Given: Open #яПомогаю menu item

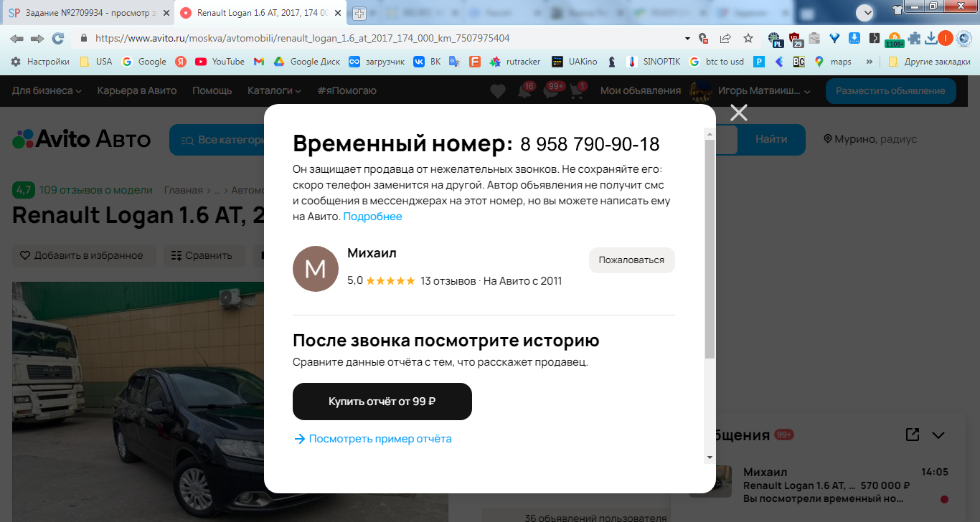Looking at the screenshot, I should point(347,90).
